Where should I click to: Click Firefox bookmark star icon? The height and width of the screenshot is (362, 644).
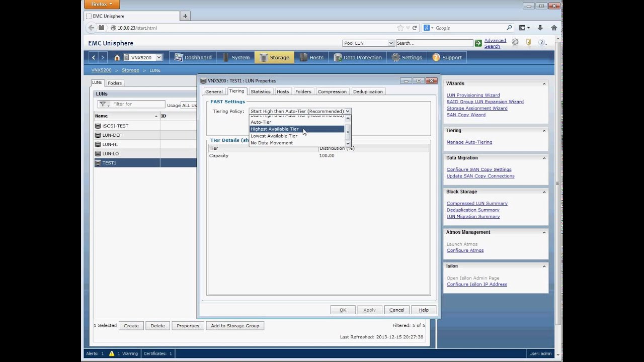click(x=400, y=28)
